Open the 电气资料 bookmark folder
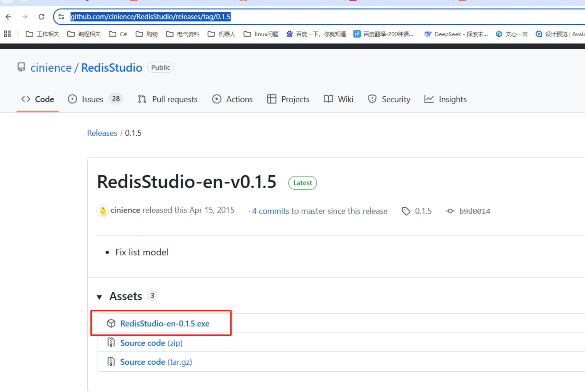The width and height of the screenshot is (585, 392). [x=183, y=34]
